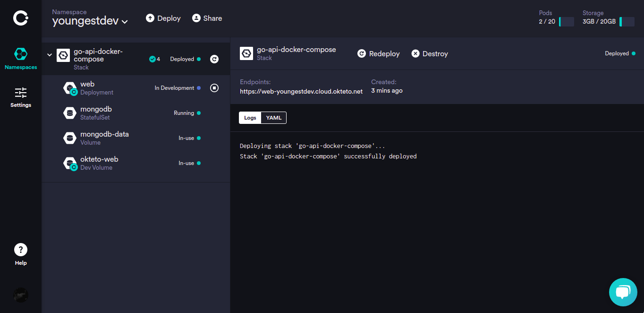Click the 'successfully deployed' log line
The width and height of the screenshot is (644, 313).
click(328, 156)
